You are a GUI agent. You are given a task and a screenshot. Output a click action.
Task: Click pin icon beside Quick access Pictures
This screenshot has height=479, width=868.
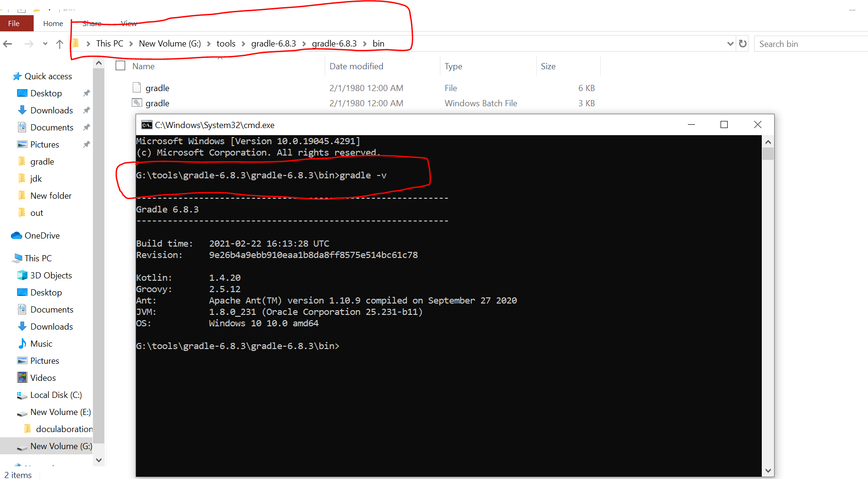coord(86,145)
